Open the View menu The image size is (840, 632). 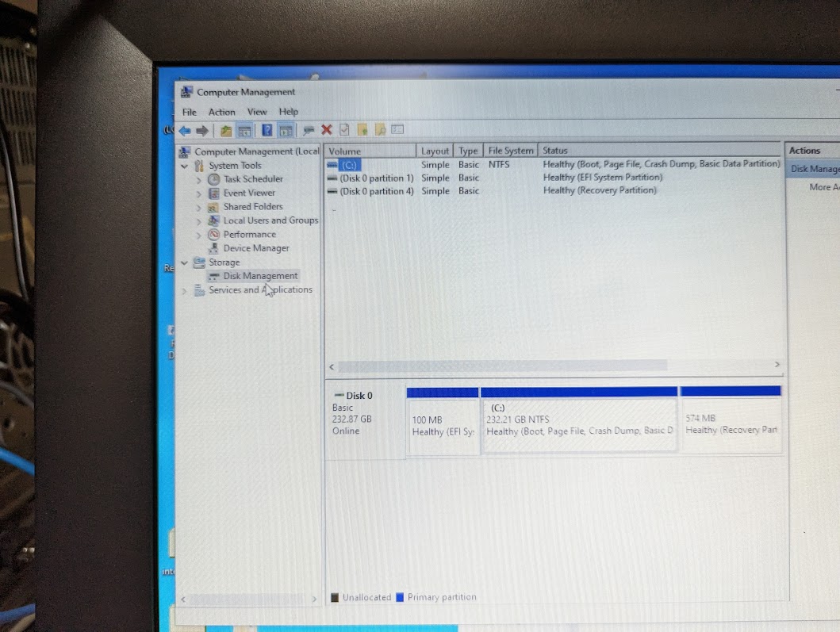coord(256,112)
